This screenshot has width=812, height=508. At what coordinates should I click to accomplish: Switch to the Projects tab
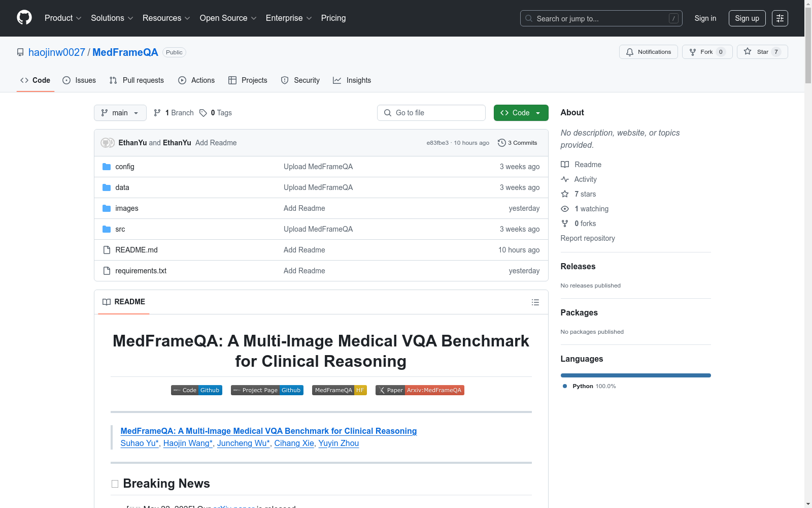coord(248,80)
